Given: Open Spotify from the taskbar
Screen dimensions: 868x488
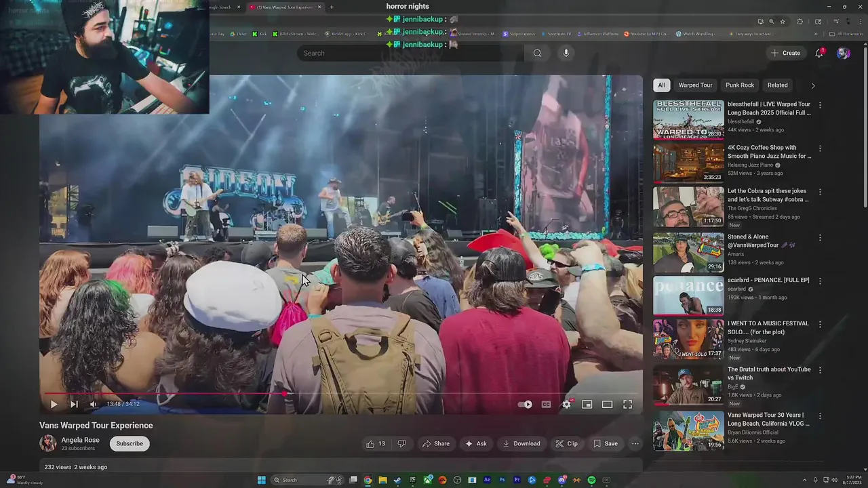Looking at the screenshot, I should 591,480.
